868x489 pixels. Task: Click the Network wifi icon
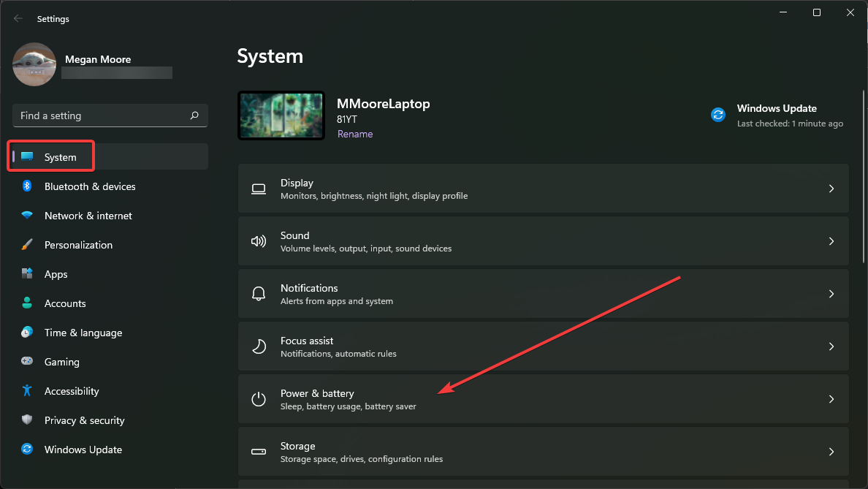(x=27, y=216)
